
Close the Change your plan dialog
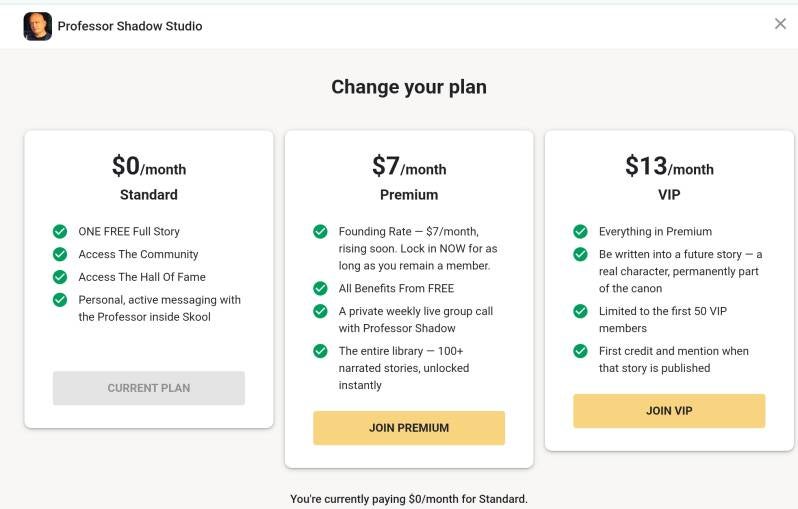click(780, 23)
